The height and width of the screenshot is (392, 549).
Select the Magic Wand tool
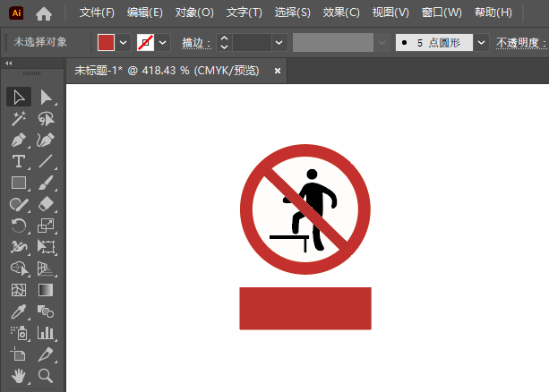coord(19,119)
